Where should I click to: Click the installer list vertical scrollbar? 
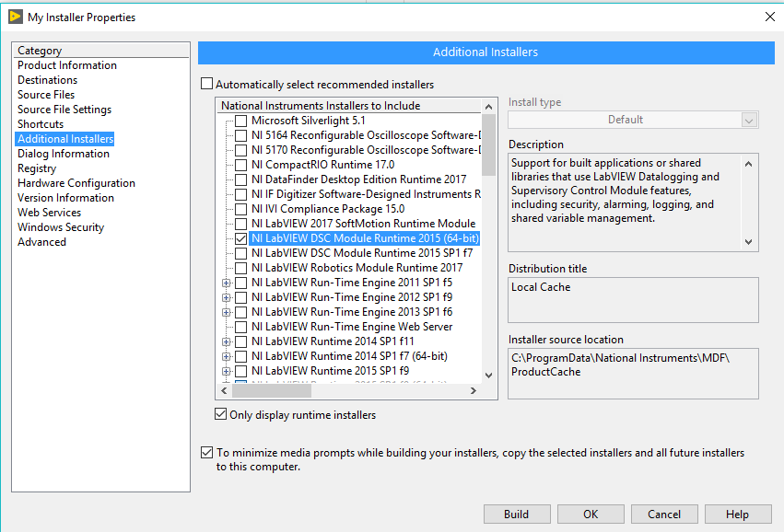click(x=488, y=249)
